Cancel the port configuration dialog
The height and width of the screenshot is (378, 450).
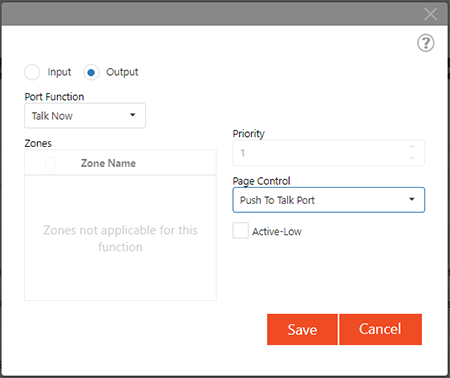coord(380,329)
